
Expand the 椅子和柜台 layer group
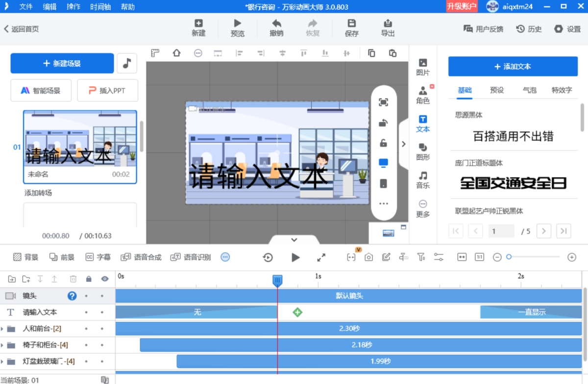(x=2, y=345)
